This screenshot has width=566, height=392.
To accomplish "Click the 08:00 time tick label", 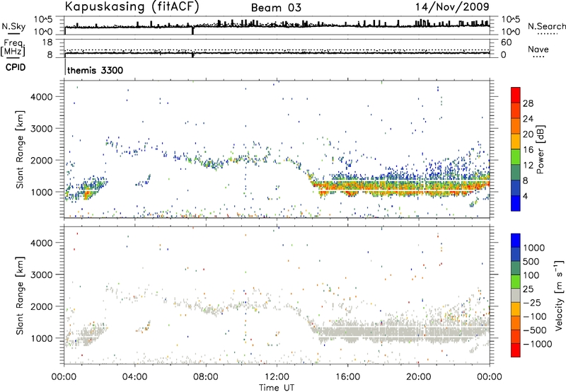I will [206, 377].
